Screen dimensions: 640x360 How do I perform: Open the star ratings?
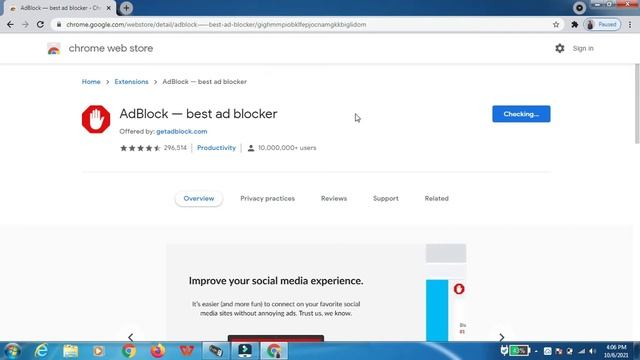click(x=140, y=148)
